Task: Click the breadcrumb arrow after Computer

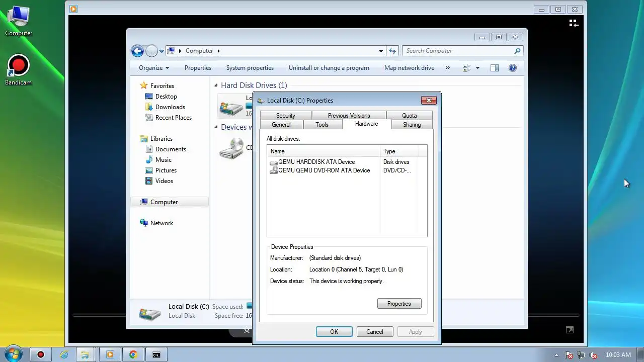Action: pyautogui.click(x=218, y=51)
